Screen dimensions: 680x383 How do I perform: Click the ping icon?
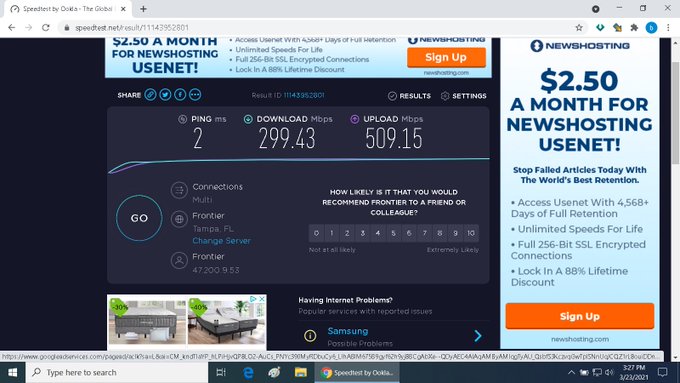183,119
